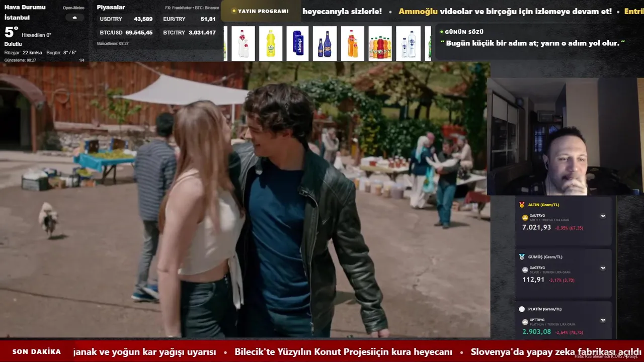Open TradingView logo in the XPTTRYG card
This screenshot has width=644, height=362.
[x=603, y=320]
